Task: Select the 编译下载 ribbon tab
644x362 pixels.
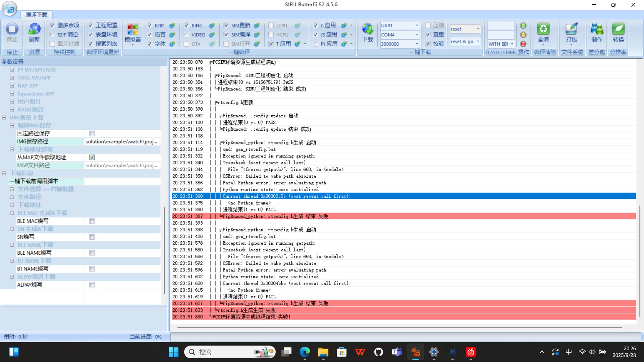Action: 36,15
